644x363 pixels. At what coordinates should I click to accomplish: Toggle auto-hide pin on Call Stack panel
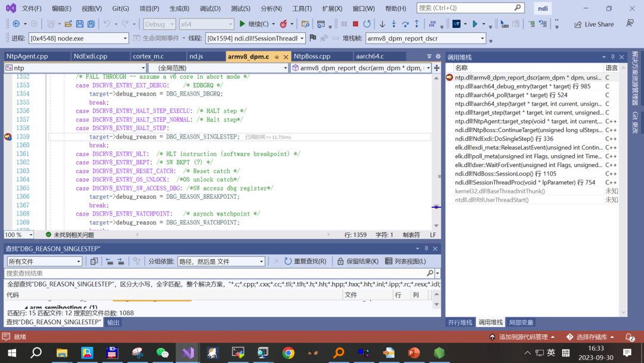pyautogui.click(x=613, y=57)
